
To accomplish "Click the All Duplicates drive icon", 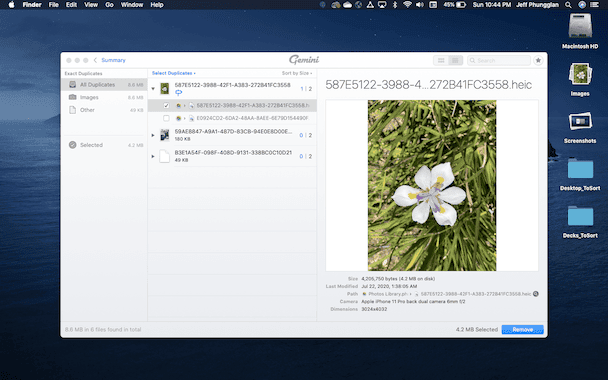I will pyautogui.click(x=73, y=85).
